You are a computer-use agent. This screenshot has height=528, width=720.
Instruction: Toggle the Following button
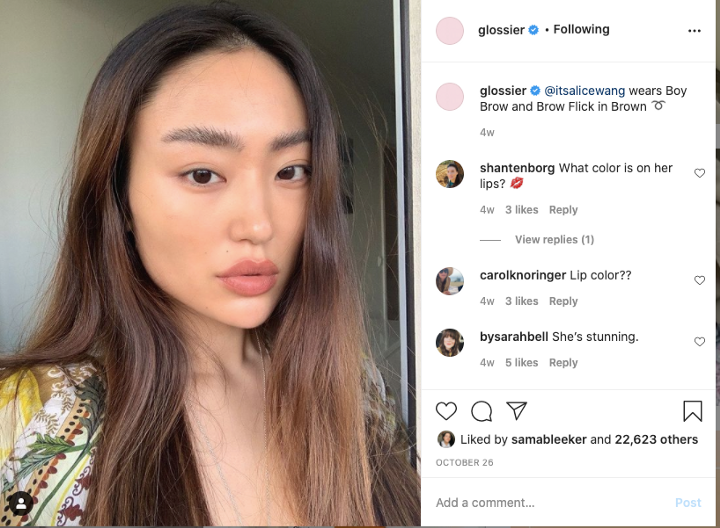pos(581,29)
